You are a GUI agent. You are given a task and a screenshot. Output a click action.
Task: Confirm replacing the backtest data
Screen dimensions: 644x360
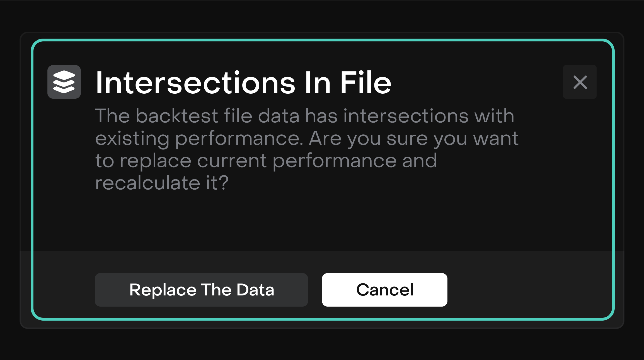[x=201, y=290]
